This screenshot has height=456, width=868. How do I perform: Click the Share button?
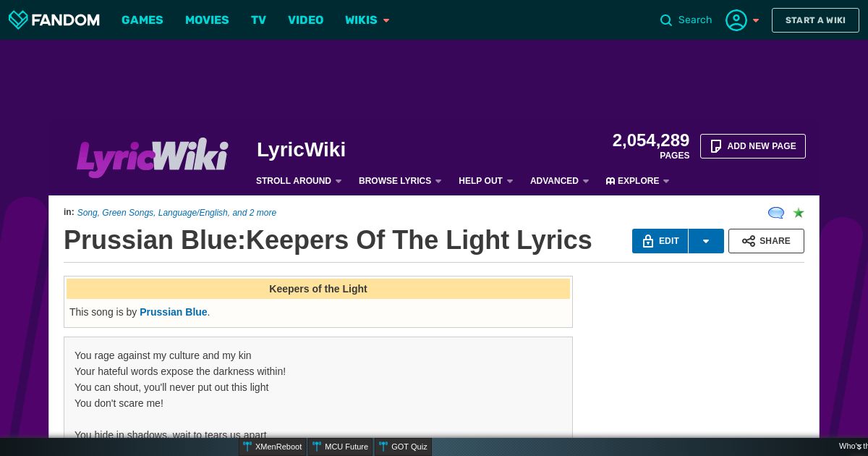[766, 241]
